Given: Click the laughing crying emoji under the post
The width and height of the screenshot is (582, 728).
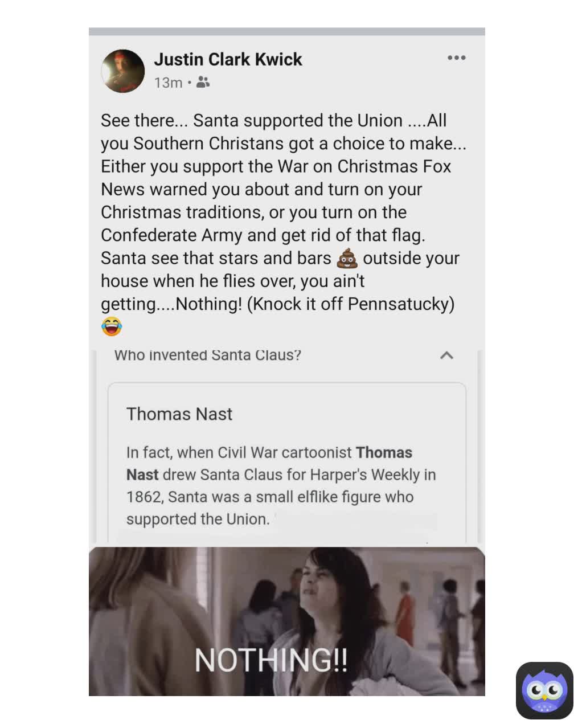Looking at the screenshot, I should (112, 326).
